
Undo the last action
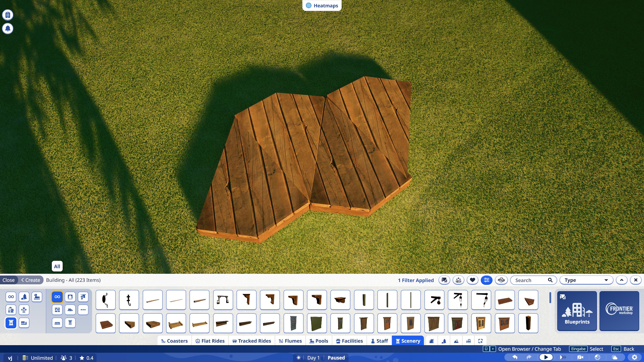(515, 357)
